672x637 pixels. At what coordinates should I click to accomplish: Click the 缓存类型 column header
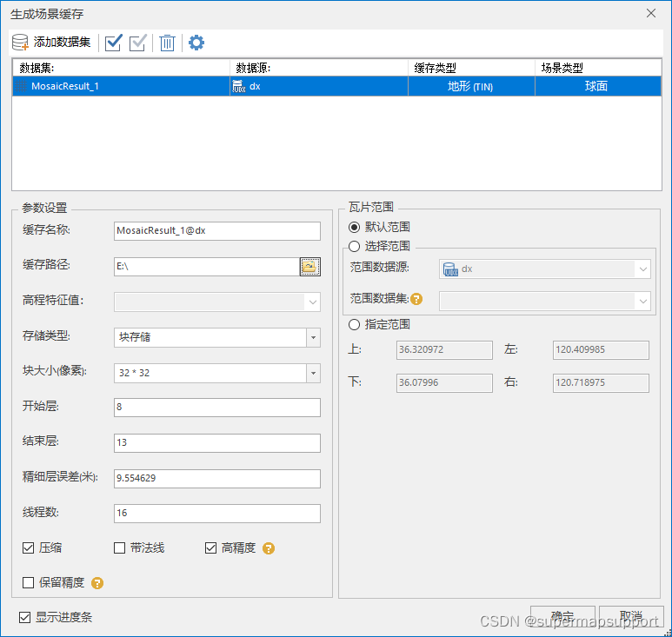[471, 68]
